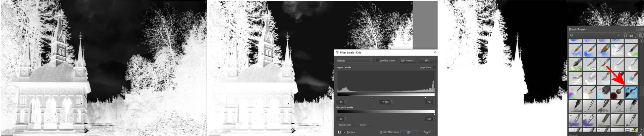Select the pixel block brush preset
The image size is (644, 136).
(x=589, y=79)
